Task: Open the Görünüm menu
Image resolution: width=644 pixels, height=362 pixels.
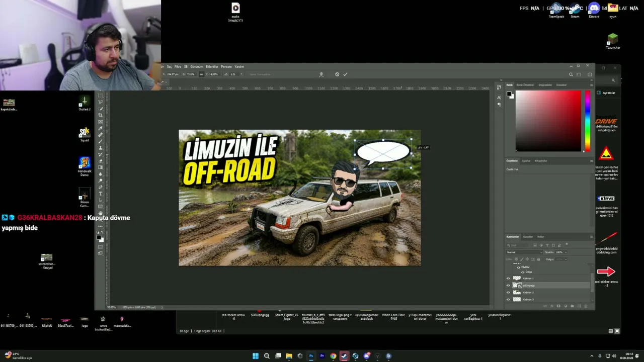Action: tap(196, 67)
